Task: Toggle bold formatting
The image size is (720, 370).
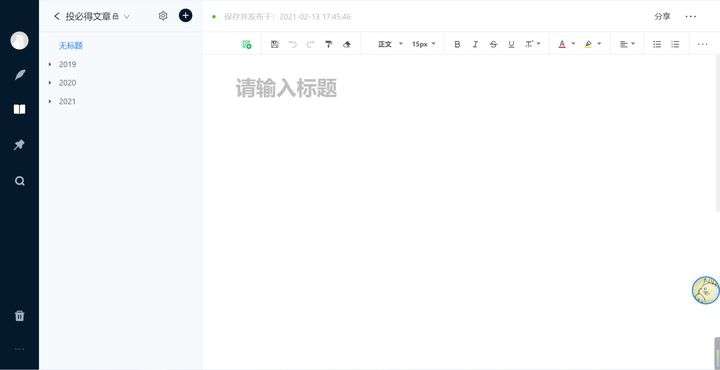Action: point(457,44)
